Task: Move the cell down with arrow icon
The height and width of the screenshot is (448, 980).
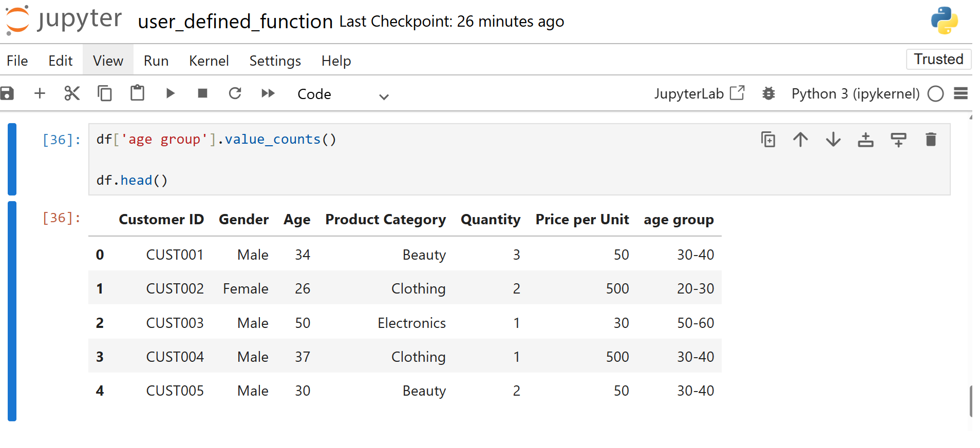Action: point(833,140)
